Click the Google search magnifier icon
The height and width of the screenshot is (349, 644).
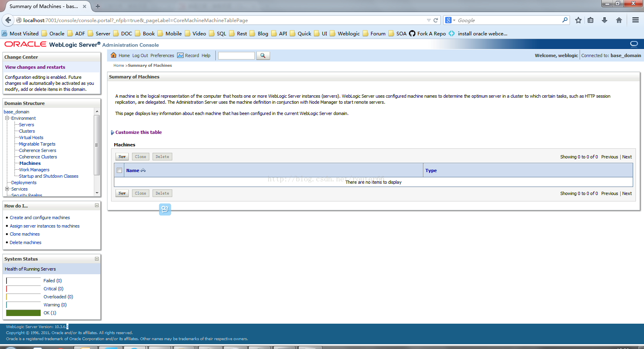pyautogui.click(x=565, y=20)
